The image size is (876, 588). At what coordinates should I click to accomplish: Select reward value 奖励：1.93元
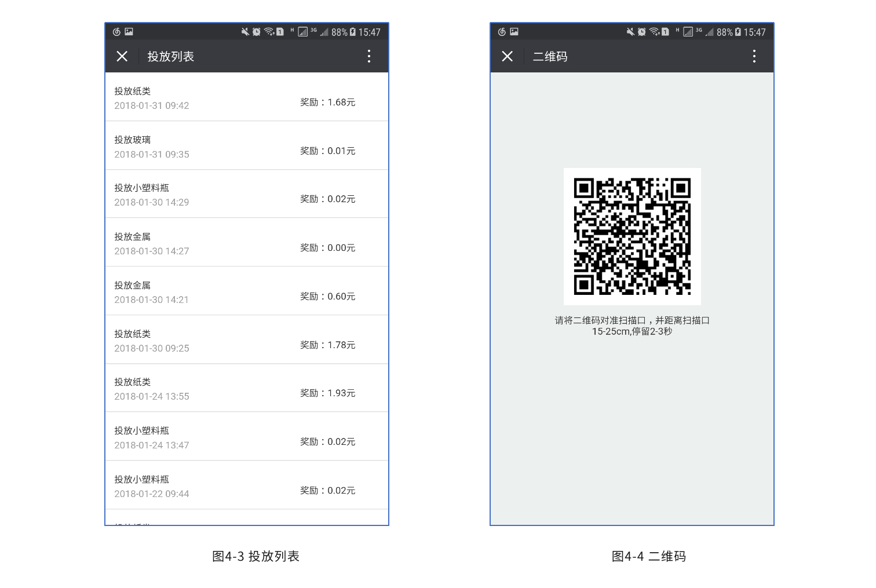pyautogui.click(x=327, y=393)
